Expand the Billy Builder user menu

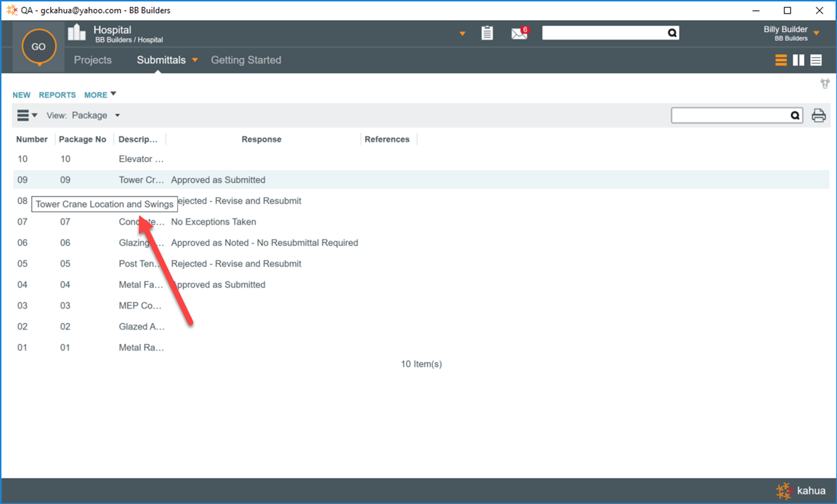pyautogui.click(x=816, y=33)
